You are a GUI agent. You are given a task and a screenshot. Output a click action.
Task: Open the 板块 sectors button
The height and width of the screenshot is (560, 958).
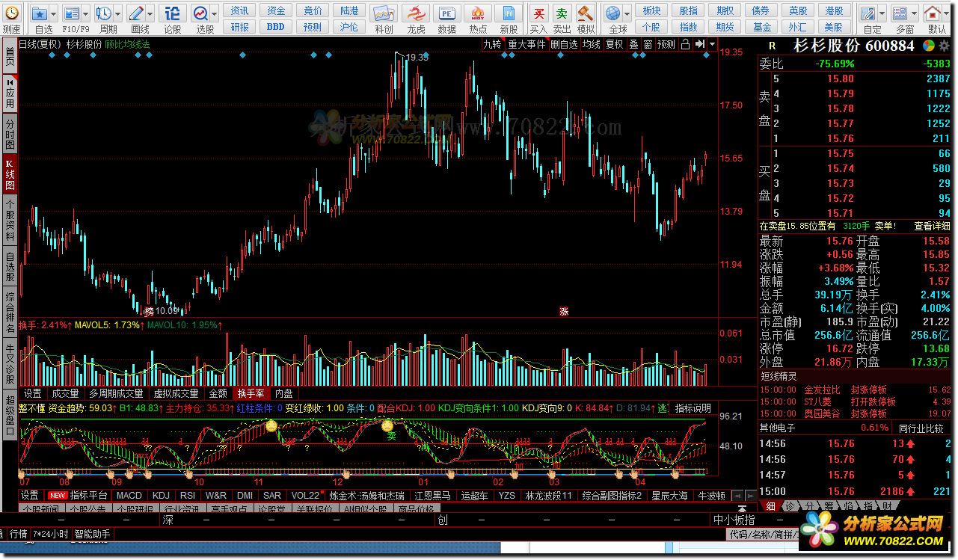click(x=651, y=10)
